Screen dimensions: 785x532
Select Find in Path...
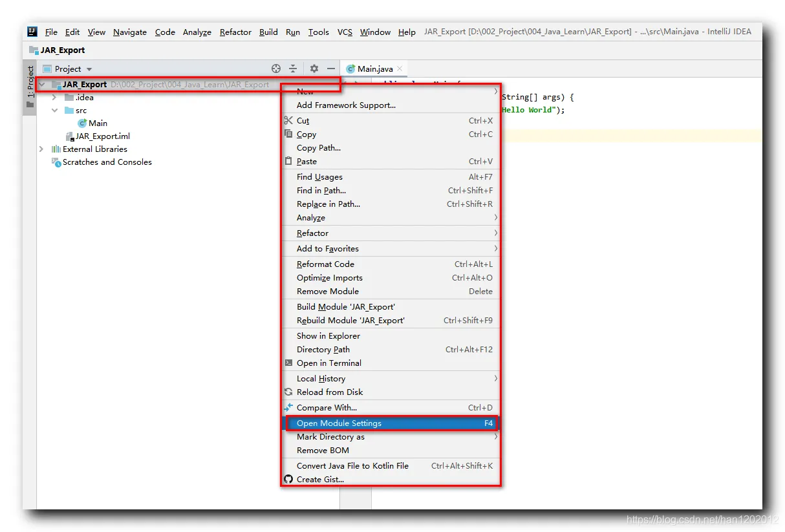pyautogui.click(x=391, y=190)
